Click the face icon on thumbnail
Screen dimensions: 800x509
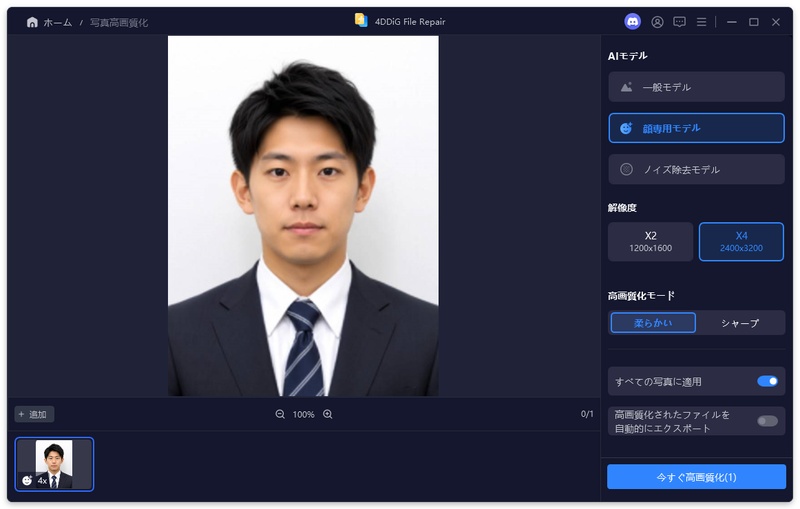[x=27, y=480]
